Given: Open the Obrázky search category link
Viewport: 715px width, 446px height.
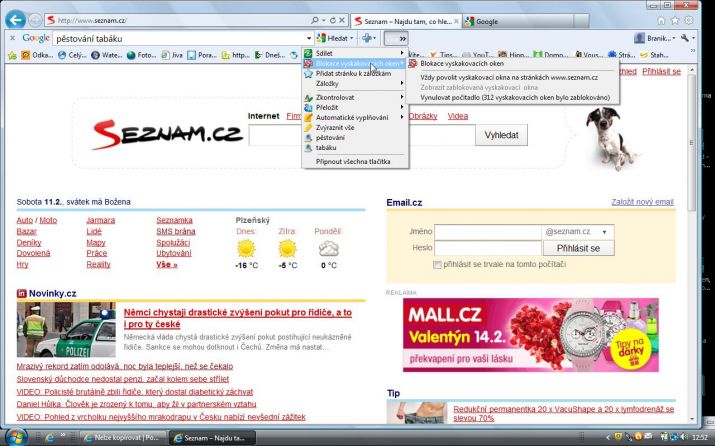Looking at the screenshot, I should [x=423, y=116].
